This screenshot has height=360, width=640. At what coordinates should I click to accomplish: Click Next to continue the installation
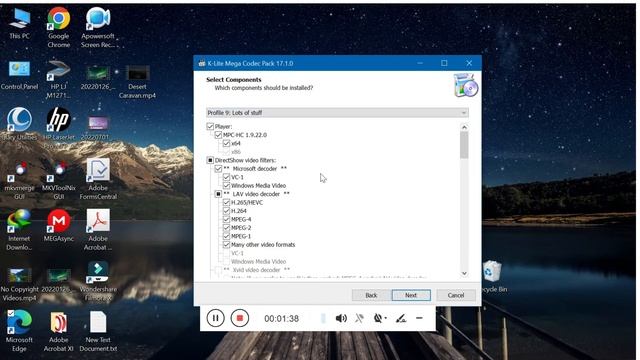(x=411, y=295)
